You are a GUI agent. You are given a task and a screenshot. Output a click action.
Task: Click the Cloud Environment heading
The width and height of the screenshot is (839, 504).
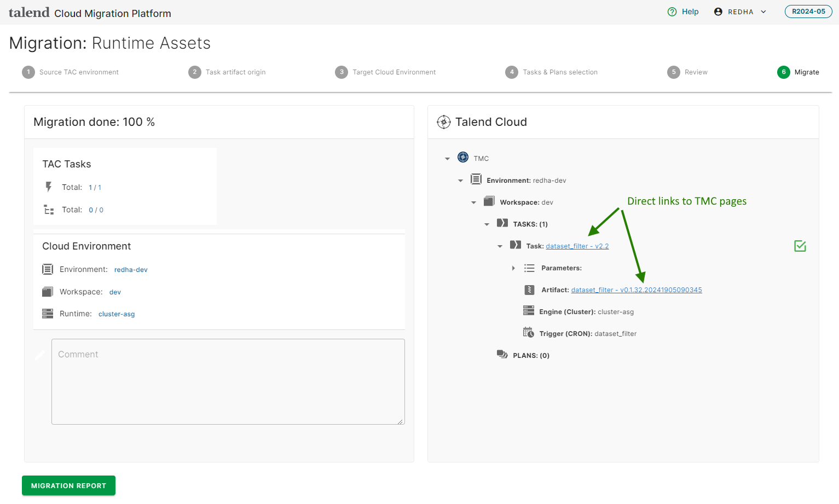(x=86, y=246)
